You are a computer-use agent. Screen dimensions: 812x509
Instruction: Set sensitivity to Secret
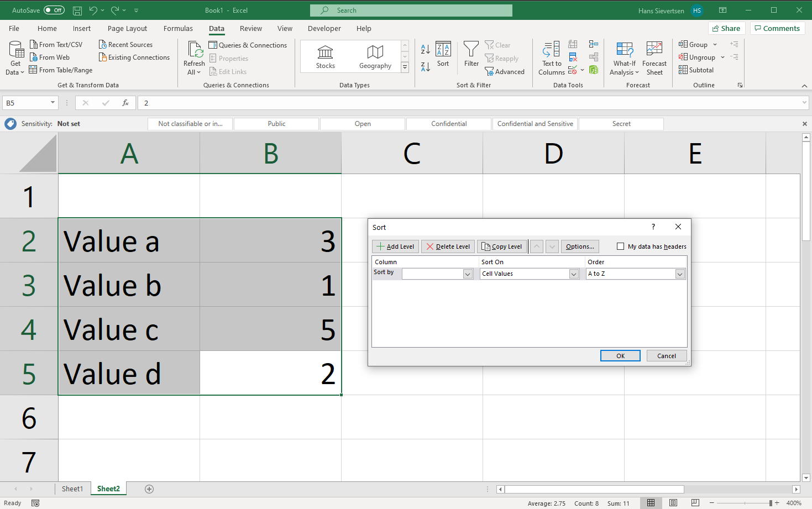point(621,124)
